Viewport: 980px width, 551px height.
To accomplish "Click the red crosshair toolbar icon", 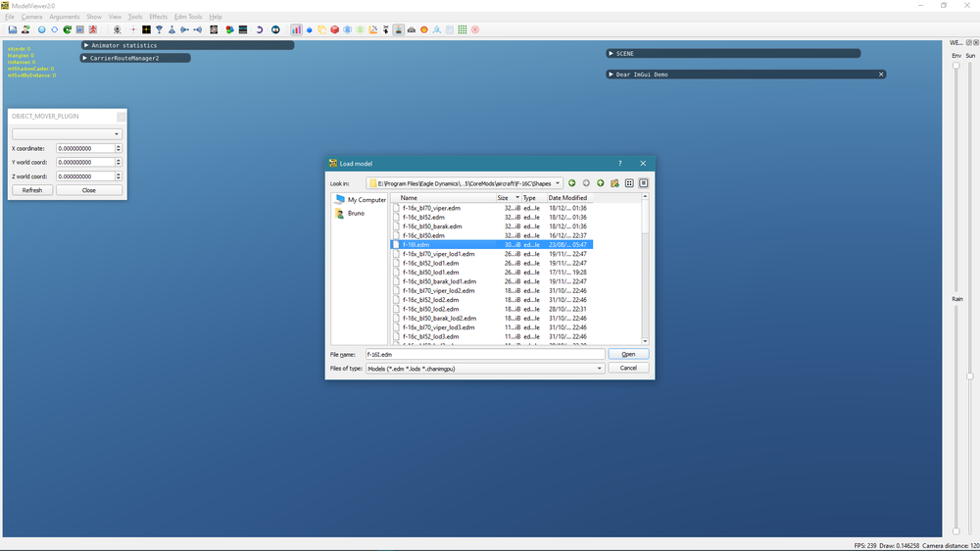I will click(x=133, y=29).
